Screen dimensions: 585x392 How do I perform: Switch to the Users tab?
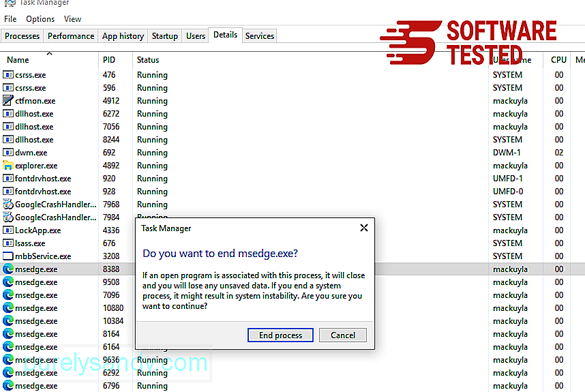pos(196,36)
